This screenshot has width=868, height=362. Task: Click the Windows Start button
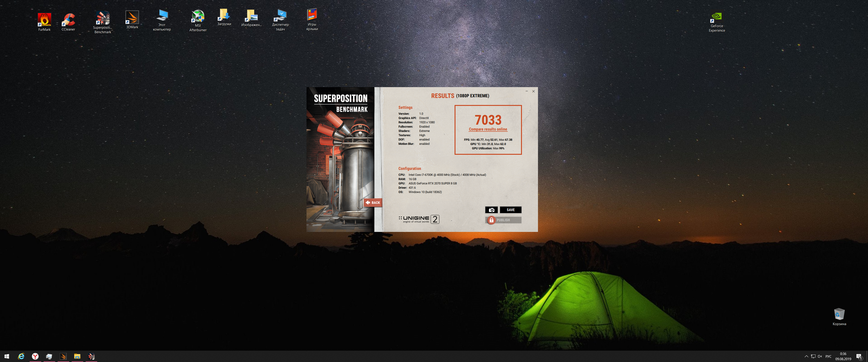tap(7, 356)
